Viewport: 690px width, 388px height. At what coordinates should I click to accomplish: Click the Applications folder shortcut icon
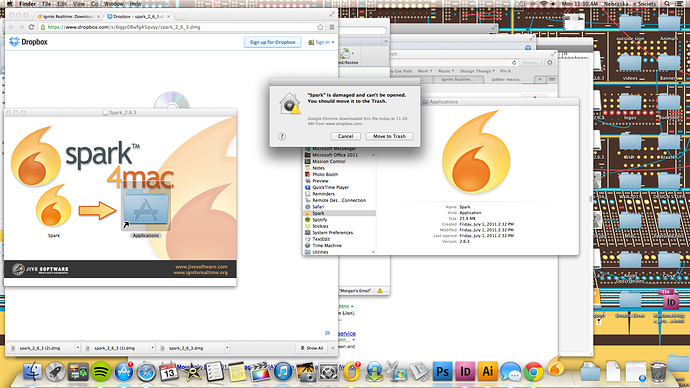146,209
